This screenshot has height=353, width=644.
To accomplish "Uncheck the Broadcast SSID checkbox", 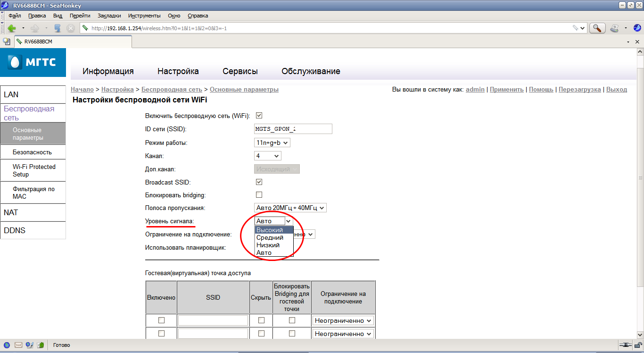I will [259, 182].
